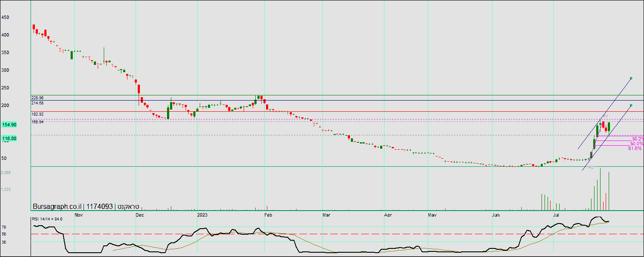This screenshot has height=257, width=644.
Task: Click the RSI 14/14 = 84.0 indicator label
Action: click(x=47, y=219)
